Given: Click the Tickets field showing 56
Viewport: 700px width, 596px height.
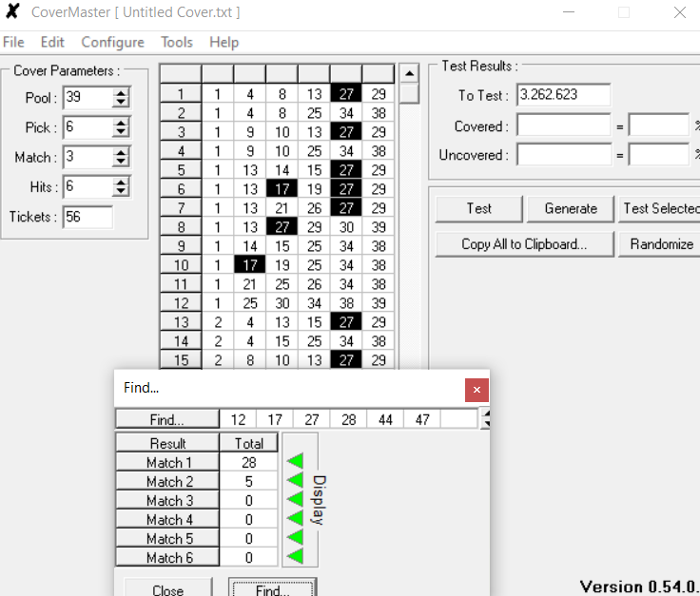Looking at the screenshot, I should coord(87,218).
